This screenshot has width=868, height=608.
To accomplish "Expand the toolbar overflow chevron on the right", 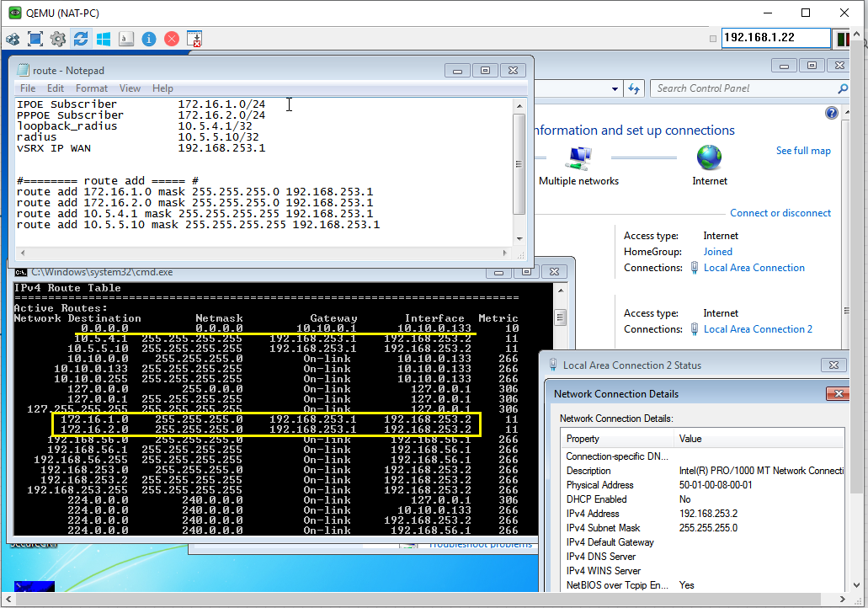I will tap(857, 35).
